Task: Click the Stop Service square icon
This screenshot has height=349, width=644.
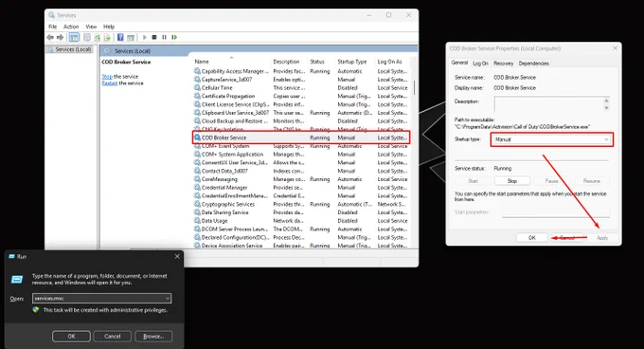Action: pos(154,37)
